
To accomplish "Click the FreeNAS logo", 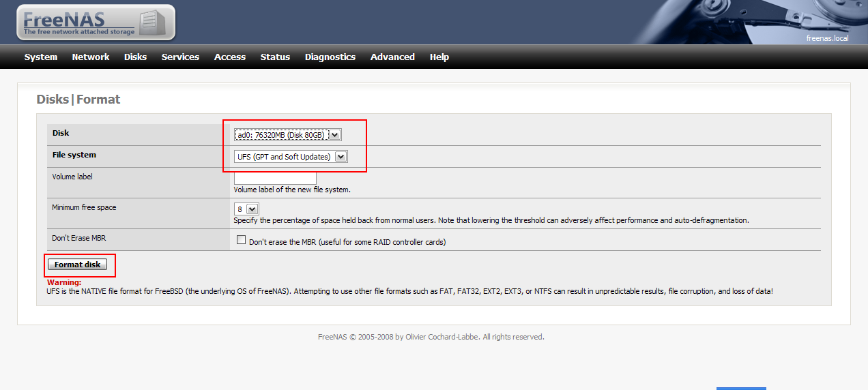I will pos(96,22).
